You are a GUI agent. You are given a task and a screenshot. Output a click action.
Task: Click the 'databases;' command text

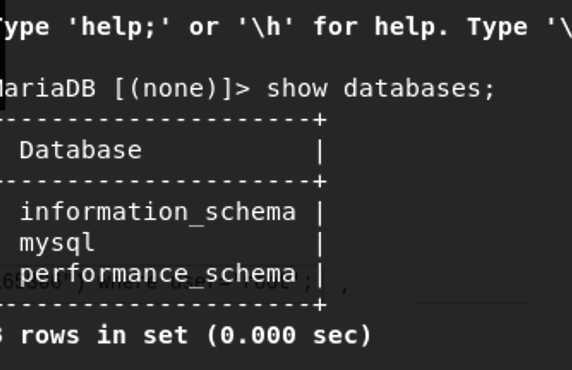pos(419,89)
